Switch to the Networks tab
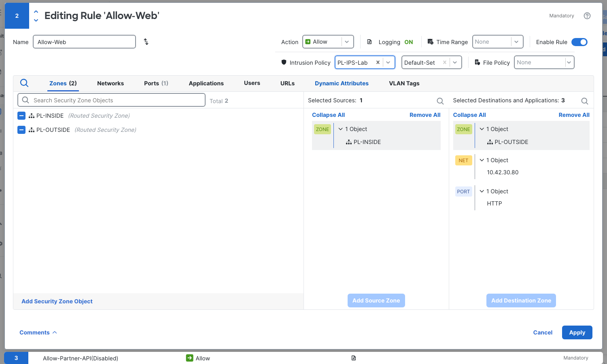 click(110, 83)
